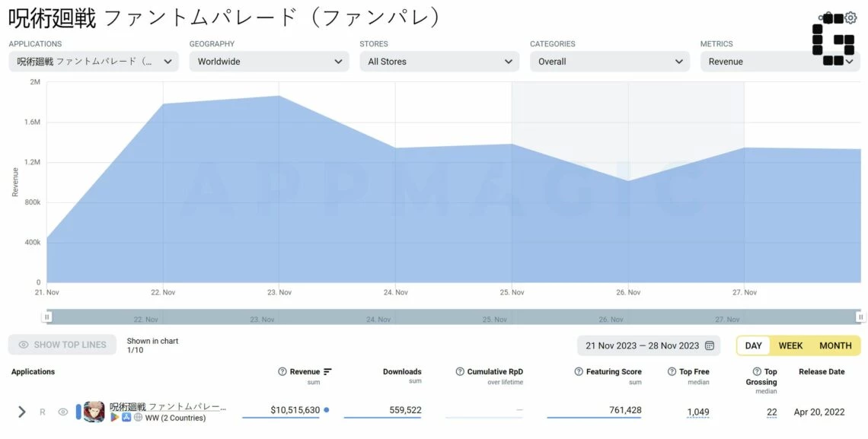868x439 pixels.
Task: Click the release date Apr 20, 2022
Action: [x=819, y=412]
